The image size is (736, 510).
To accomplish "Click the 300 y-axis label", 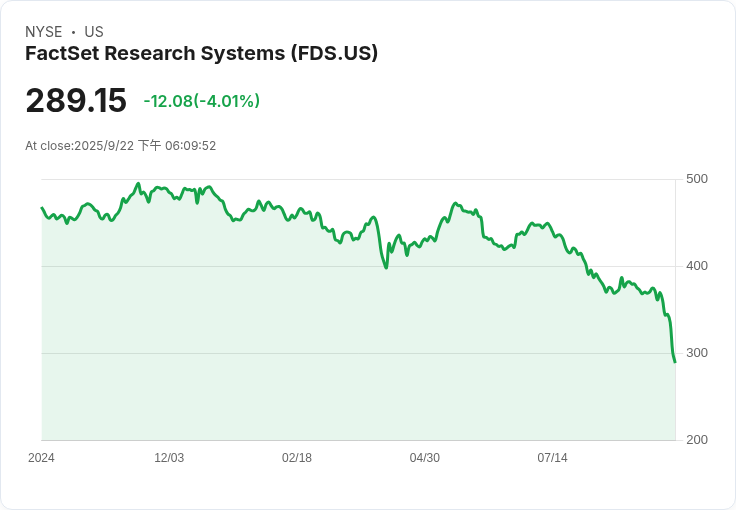I will click(x=697, y=353).
